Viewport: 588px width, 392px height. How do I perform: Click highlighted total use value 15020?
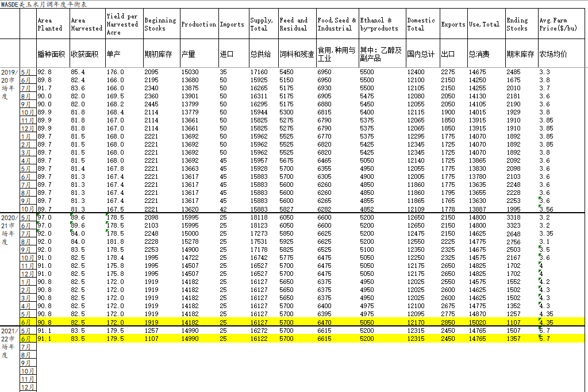[478, 322]
